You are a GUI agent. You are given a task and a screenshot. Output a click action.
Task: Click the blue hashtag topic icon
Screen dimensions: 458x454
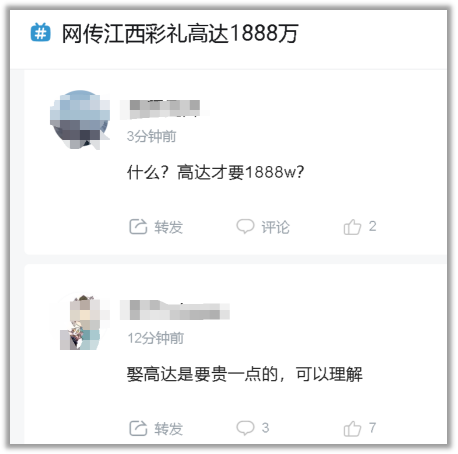(40, 33)
